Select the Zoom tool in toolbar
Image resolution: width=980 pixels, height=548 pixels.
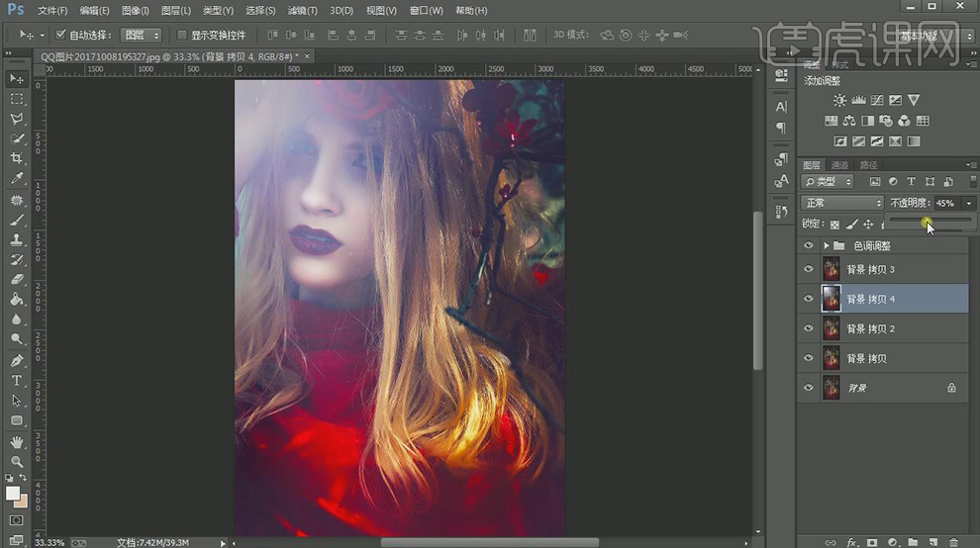(x=17, y=462)
